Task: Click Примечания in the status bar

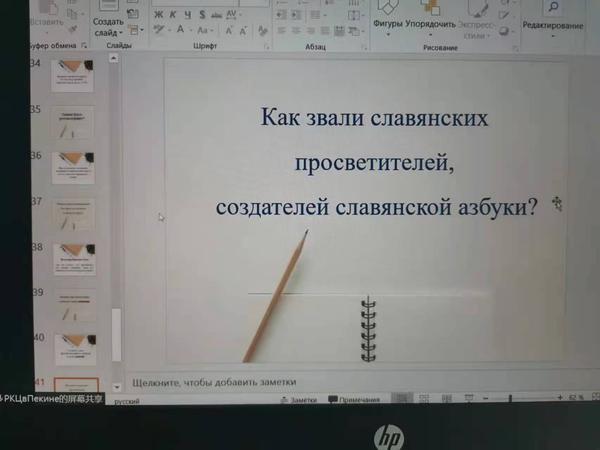Action: (354, 398)
